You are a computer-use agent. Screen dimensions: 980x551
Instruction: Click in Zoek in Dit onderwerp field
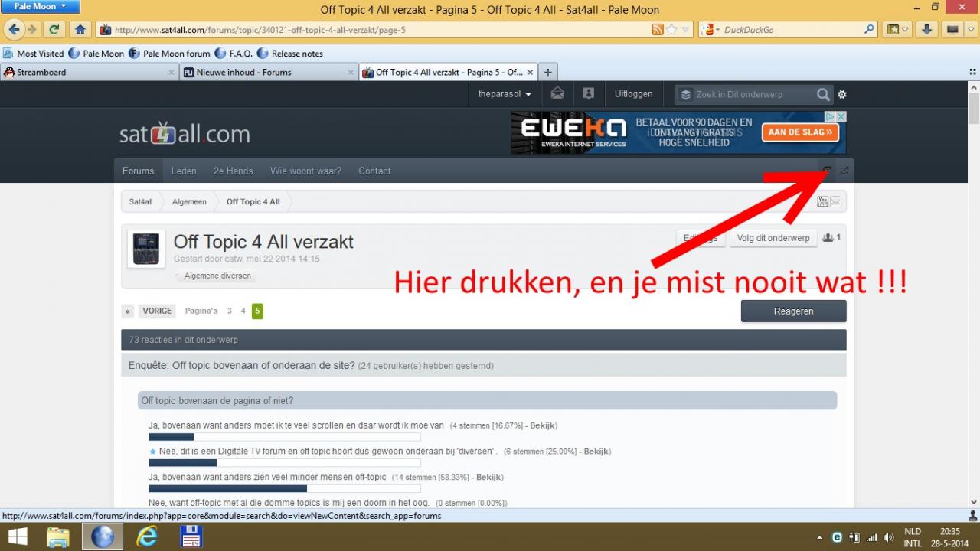[x=753, y=94]
